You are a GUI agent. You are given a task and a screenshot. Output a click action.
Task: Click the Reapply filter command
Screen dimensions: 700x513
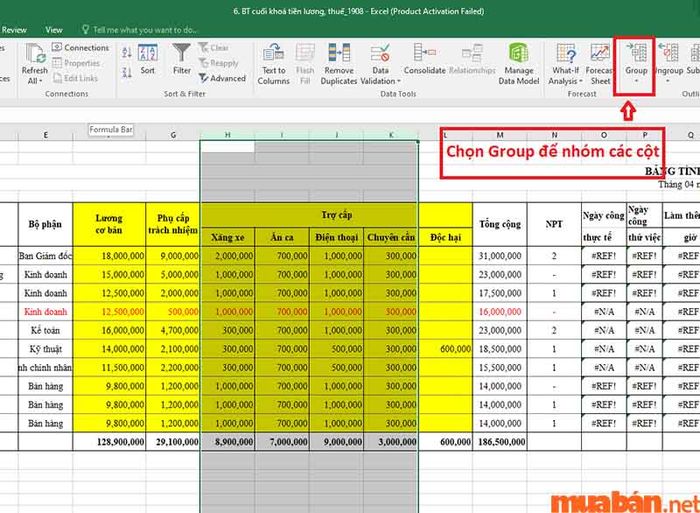218,63
